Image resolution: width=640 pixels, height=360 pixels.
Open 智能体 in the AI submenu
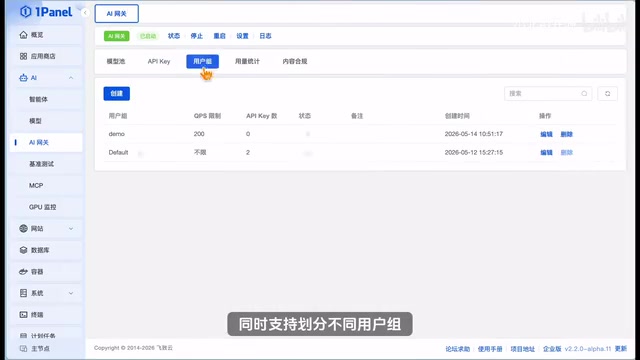38,99
